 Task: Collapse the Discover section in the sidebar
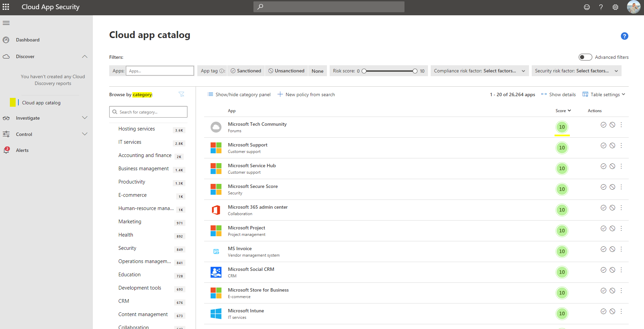[x=85, y=56]
